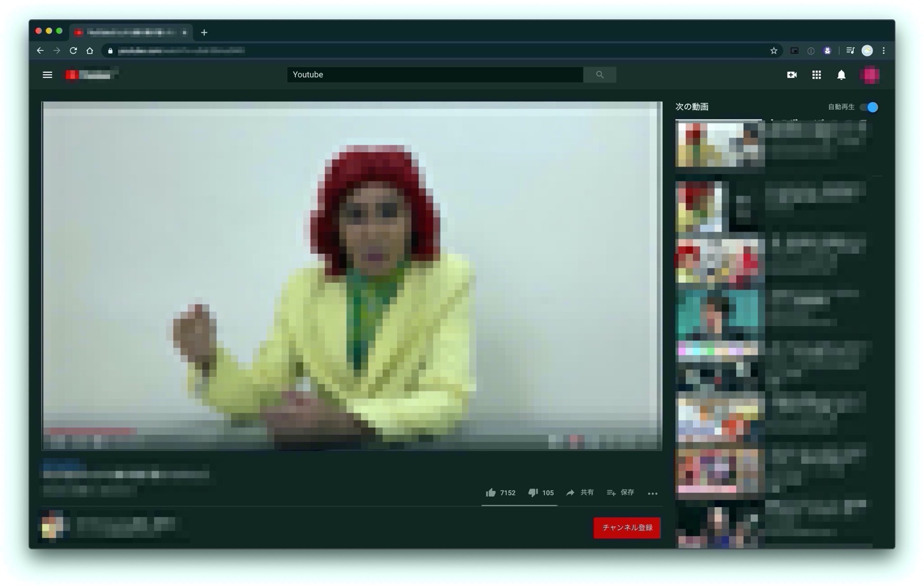Open the notifications bell
Viewport: 924px width, 587px height.
841,75
